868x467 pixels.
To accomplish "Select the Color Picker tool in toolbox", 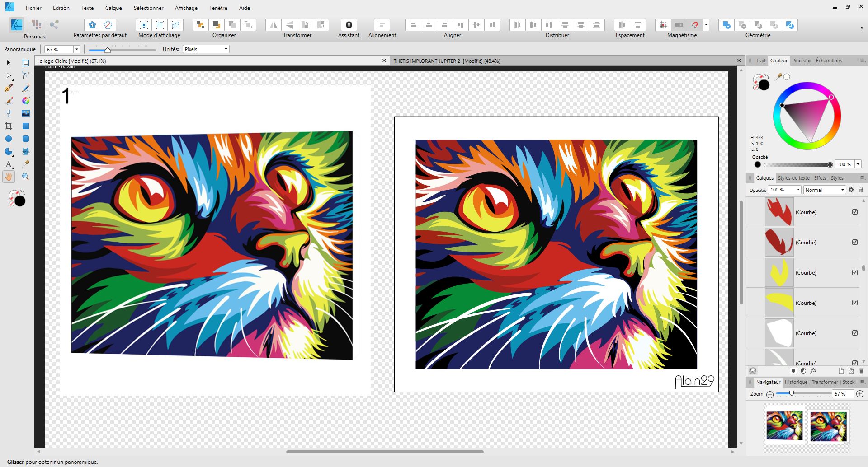I will pos(26,164).
